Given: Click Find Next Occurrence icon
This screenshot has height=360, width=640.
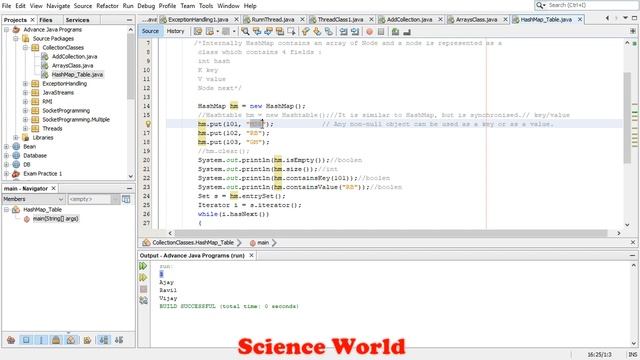Looking at the screenshot, I should click(x=268, y=31).
